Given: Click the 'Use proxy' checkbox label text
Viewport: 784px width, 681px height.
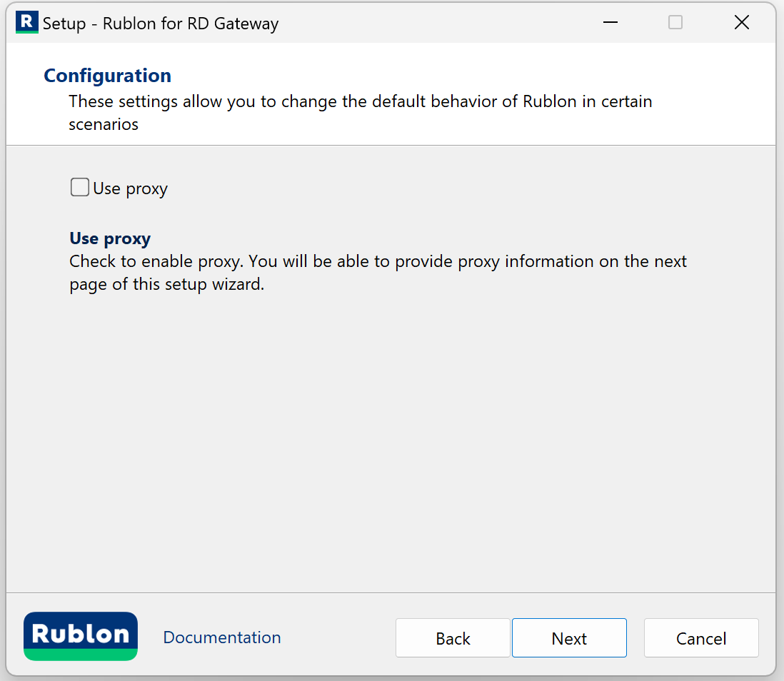Looking at the screenshot, I should [130, 189].
